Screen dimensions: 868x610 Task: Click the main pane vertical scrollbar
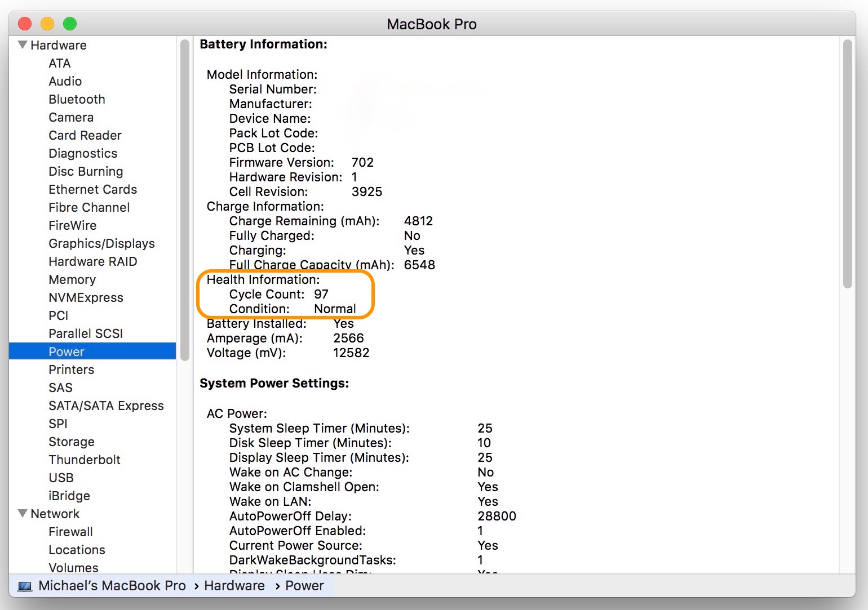(x=847, y=163)
